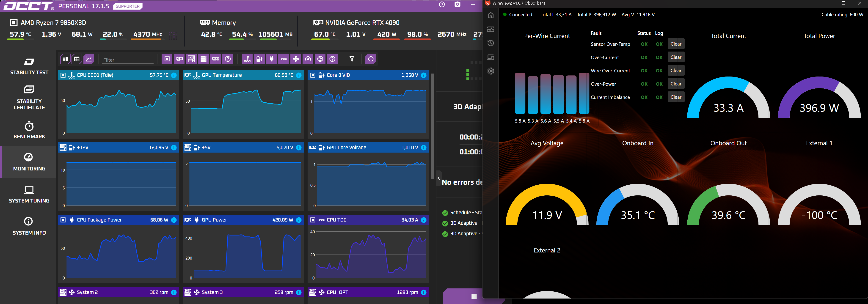Open the Stability Certificate section

[x=29, y=98]
